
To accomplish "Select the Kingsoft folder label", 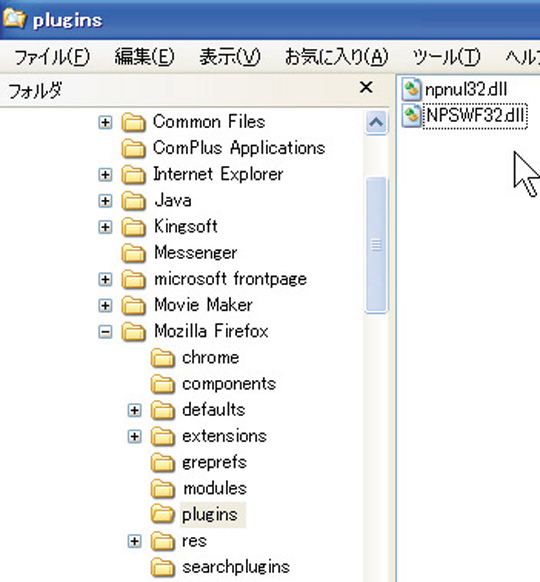I will point(186,226).
